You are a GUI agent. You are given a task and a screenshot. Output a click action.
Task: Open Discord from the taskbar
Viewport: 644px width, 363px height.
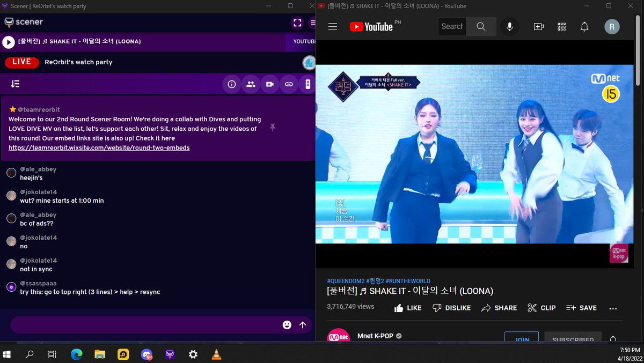point(147,354)
